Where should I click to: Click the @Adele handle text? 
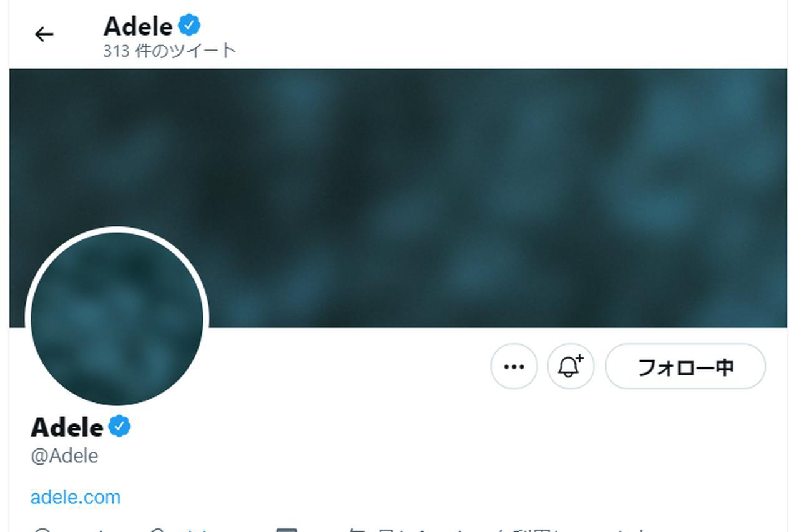click(64, 456)
